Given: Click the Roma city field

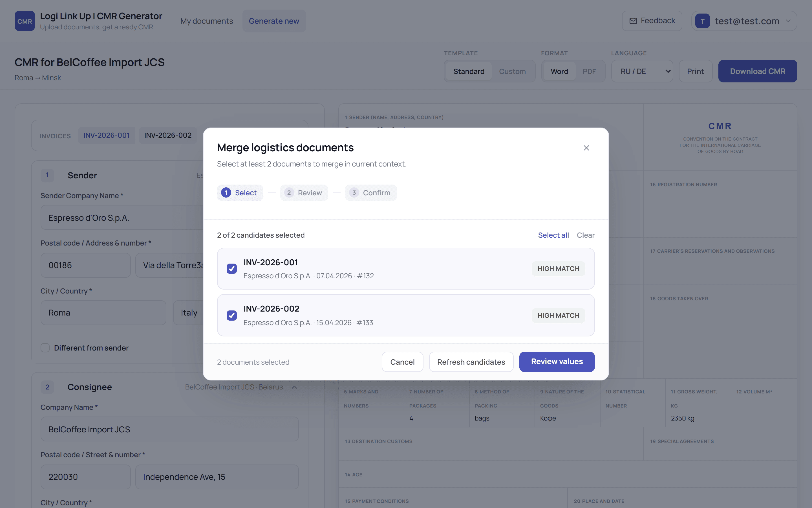Looking at the screenshot, I should pos(103,312).
